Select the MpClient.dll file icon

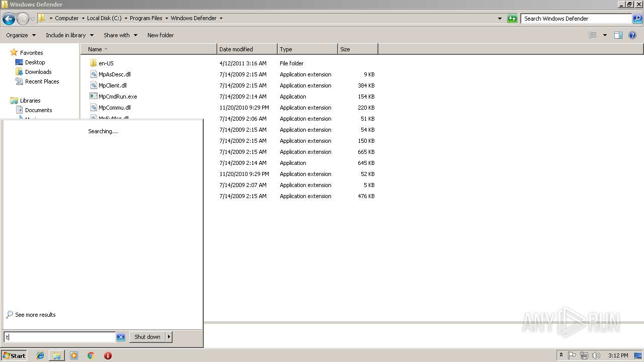[x=93, y=85]
